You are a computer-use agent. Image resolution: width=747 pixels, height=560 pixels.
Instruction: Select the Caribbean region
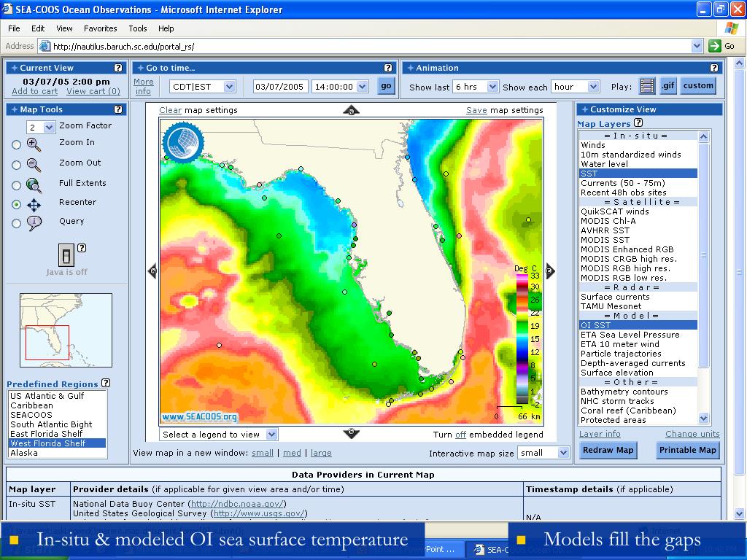pos(31,405)
